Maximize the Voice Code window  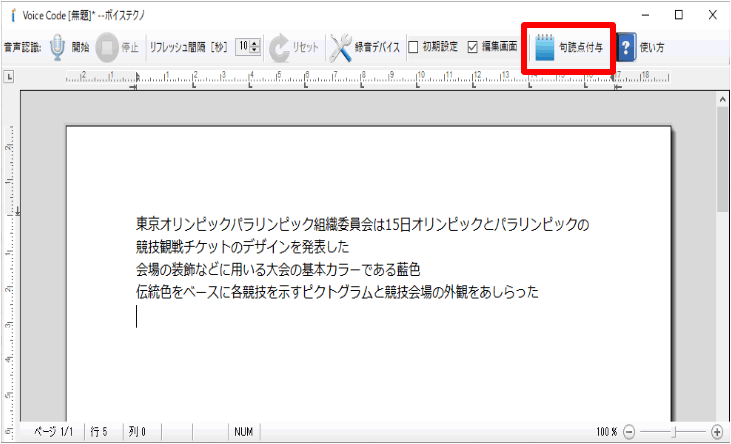(679, 15)
